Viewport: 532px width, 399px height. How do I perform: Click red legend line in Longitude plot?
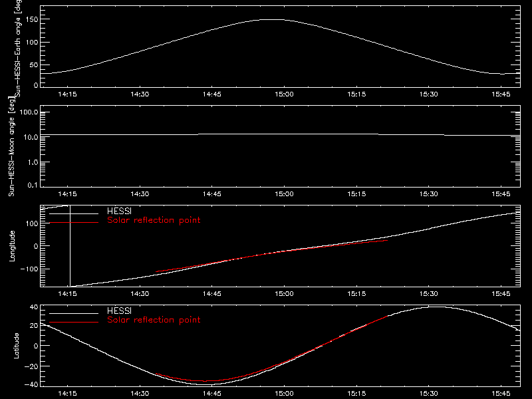pyautogui.click(x=74, y=223)
